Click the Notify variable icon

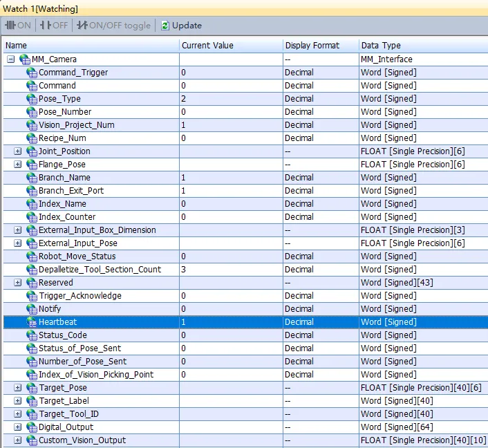point(32,309)
